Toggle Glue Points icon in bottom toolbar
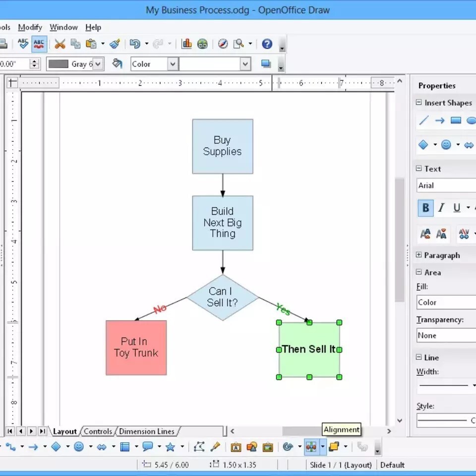Screen dimensions: 476x476 pos(215,447)
